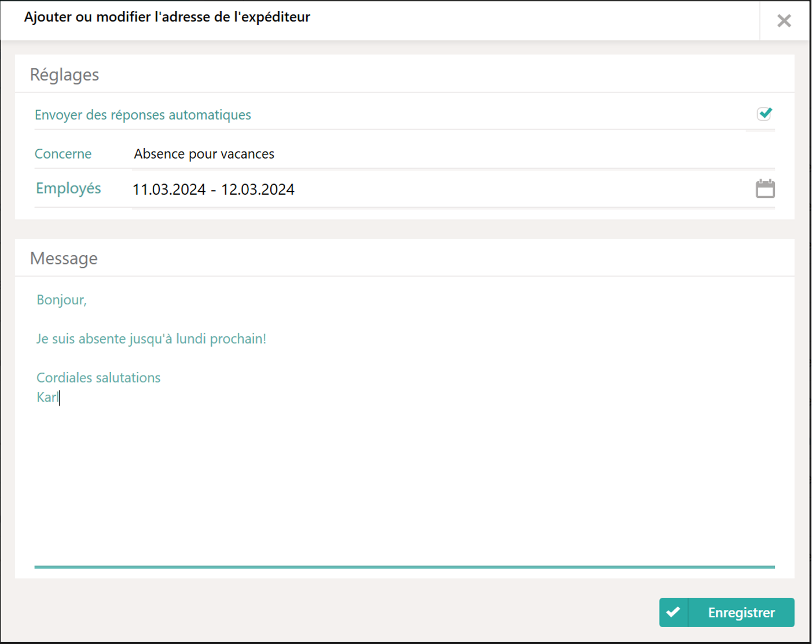Open the calendar date picker icon
812x644 pixels.
[765, 189]
